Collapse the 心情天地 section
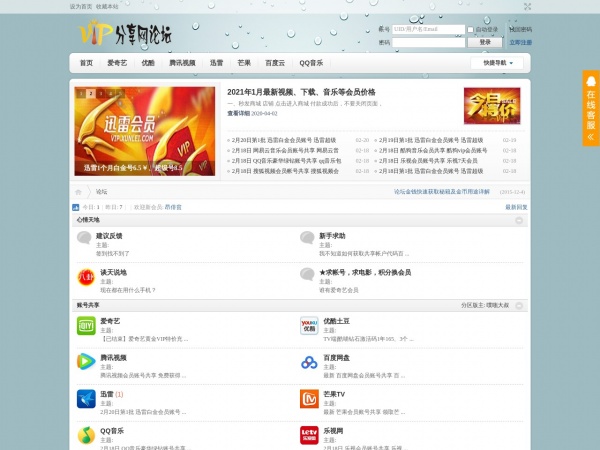The height and width of the screenshot is (450, 600). (519, 220)
